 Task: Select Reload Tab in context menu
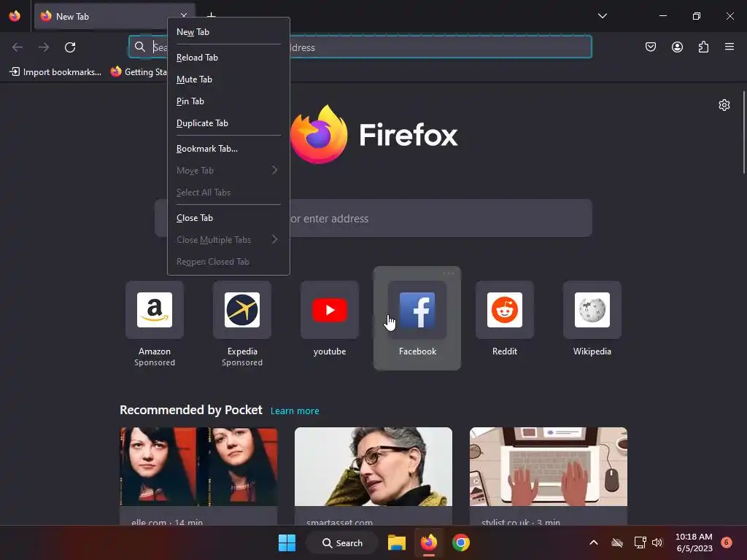(x=228, y=58)
